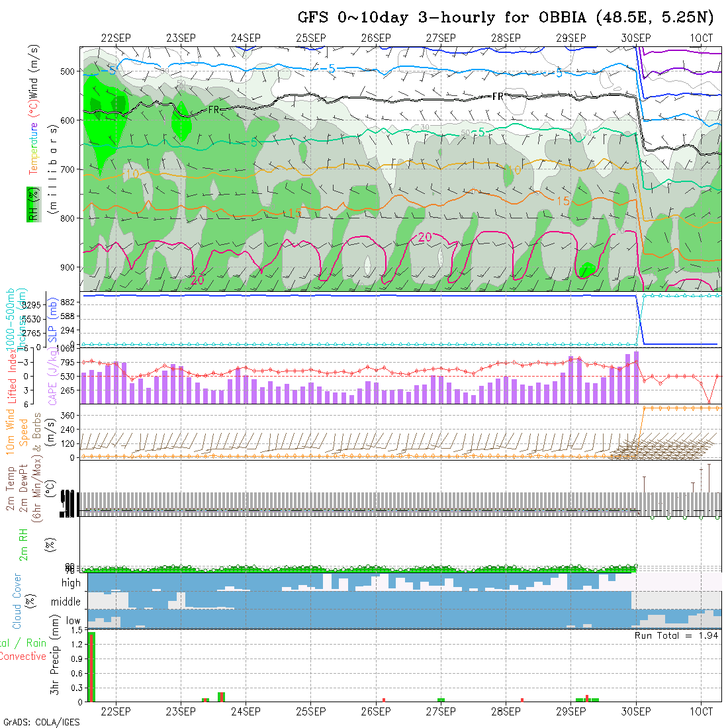Viewport: 728px width, 728px height.
Task: Click the Run Total = 1.94 text
Action: tap(676, 635)
